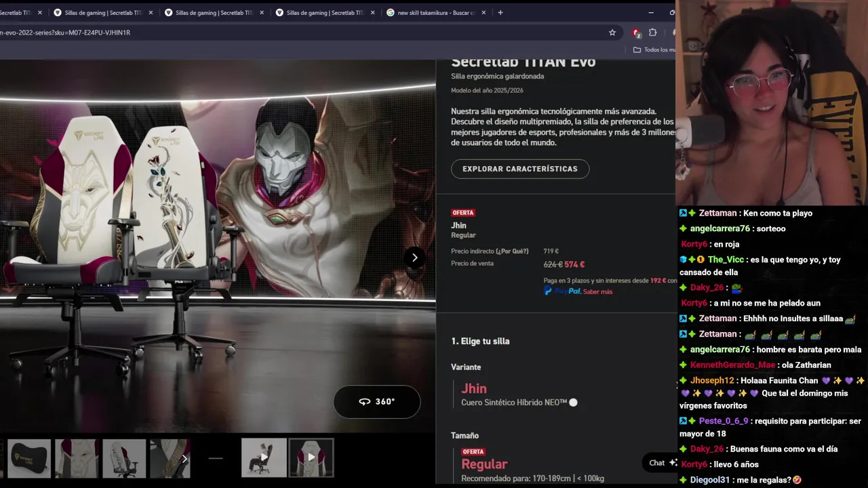Click username Diegool31 in chat
The image size is (868, 488).
point(710,480)
